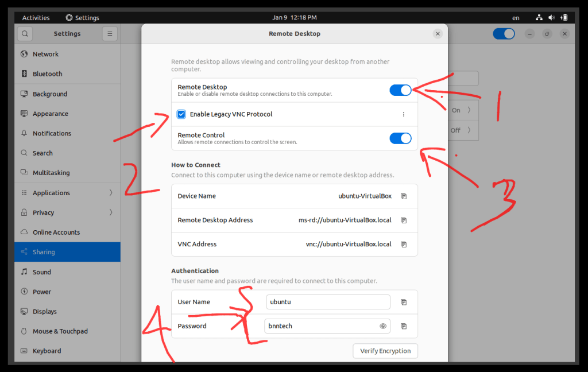Open the system status menu in top bar
Viewport: 588px width, 372px height.
point(551,18)
